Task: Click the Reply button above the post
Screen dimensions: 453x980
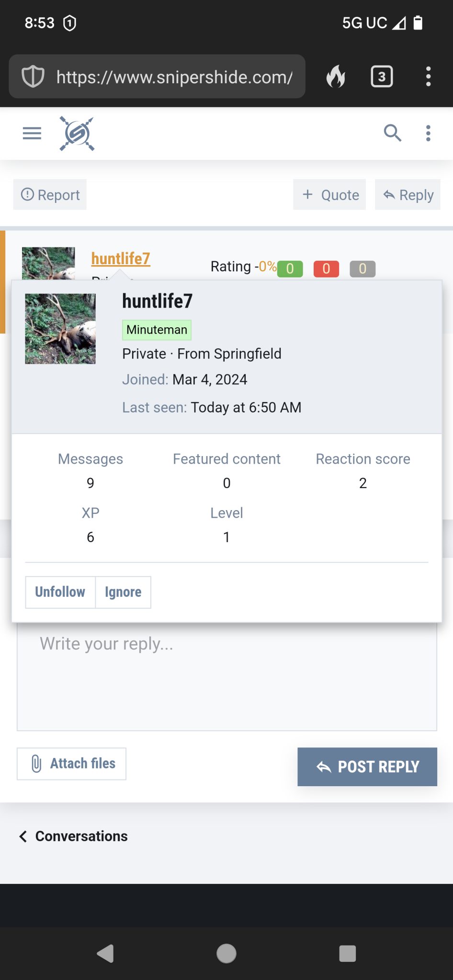Action: coord(408,195)
